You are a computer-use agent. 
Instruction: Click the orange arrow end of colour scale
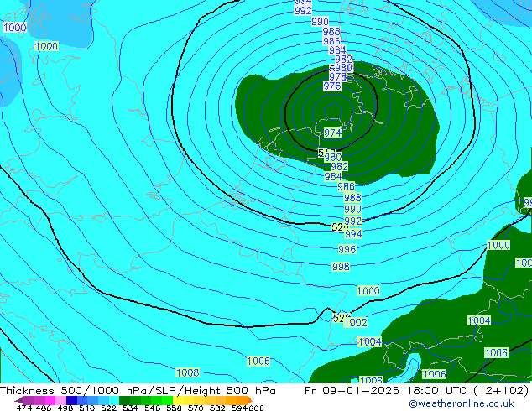250,400
